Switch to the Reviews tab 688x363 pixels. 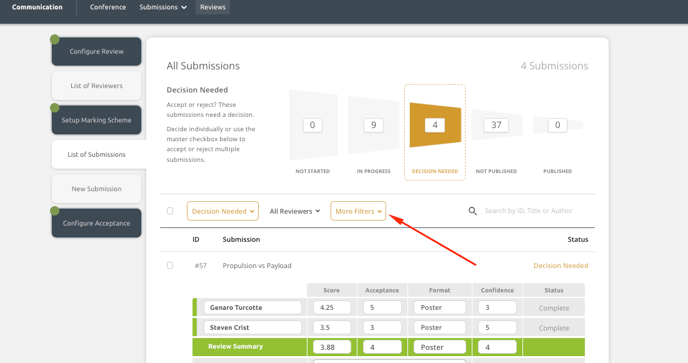[213, 7]
